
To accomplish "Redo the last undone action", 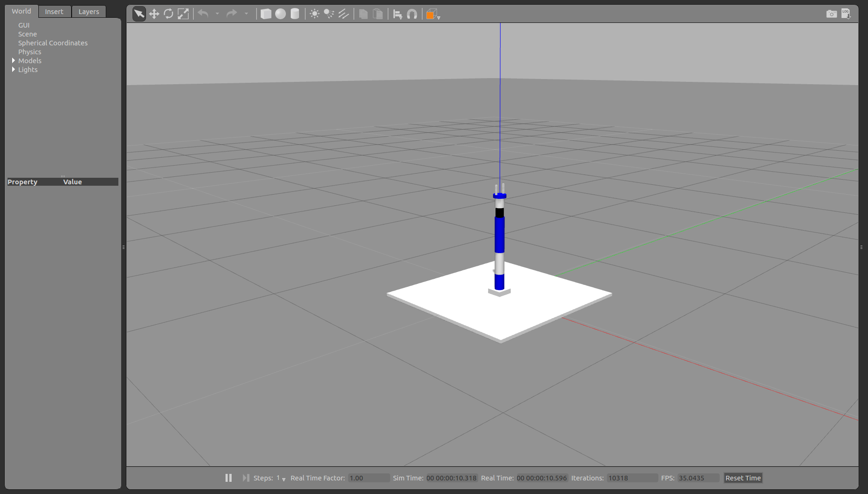I will pyautogui.click(x=232, y=14).
